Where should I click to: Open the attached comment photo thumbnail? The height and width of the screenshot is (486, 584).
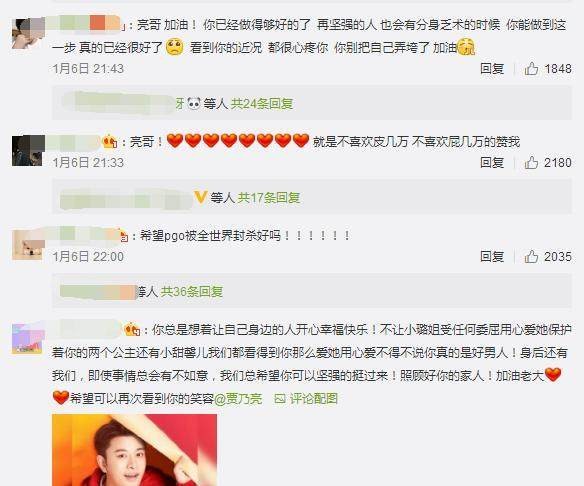134,450
